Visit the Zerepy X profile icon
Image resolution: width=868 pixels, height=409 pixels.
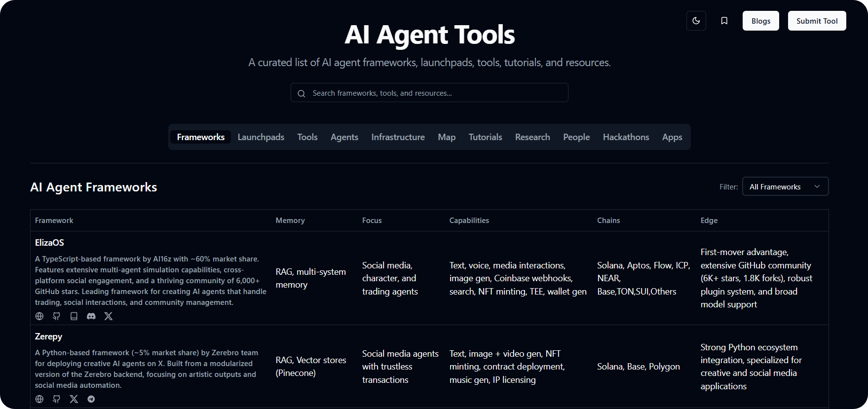click(74, 399)
